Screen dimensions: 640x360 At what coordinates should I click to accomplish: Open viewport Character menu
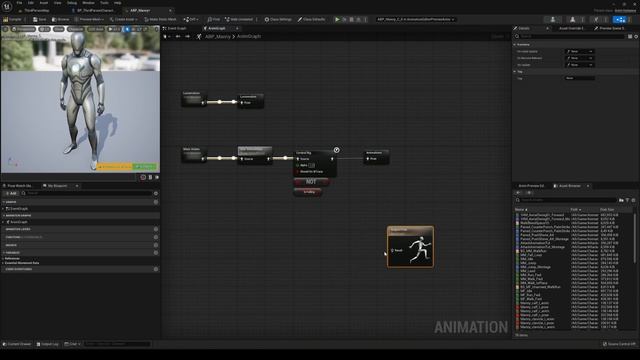tap(76, 29)
